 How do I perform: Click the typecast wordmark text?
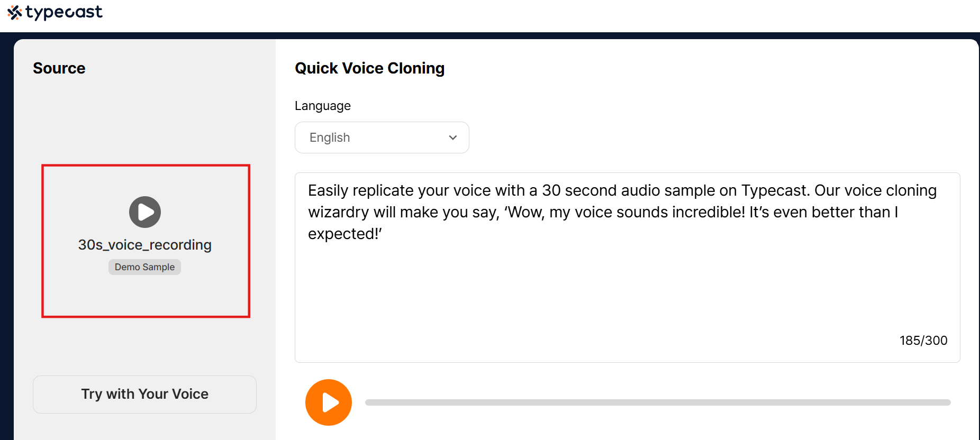click(64, 12)
